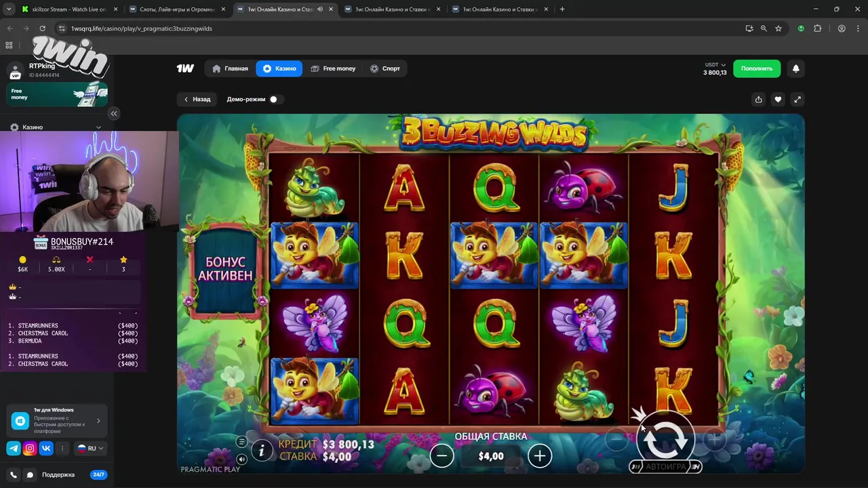
Task: Reload the browser page
Action: (x=42, y=28)
